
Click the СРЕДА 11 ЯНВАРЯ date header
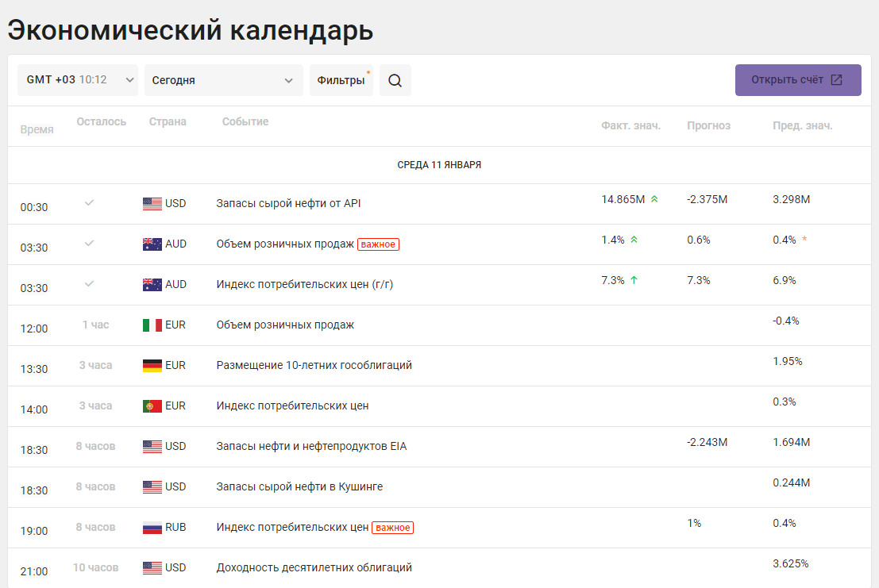click(x=440, y=164)
